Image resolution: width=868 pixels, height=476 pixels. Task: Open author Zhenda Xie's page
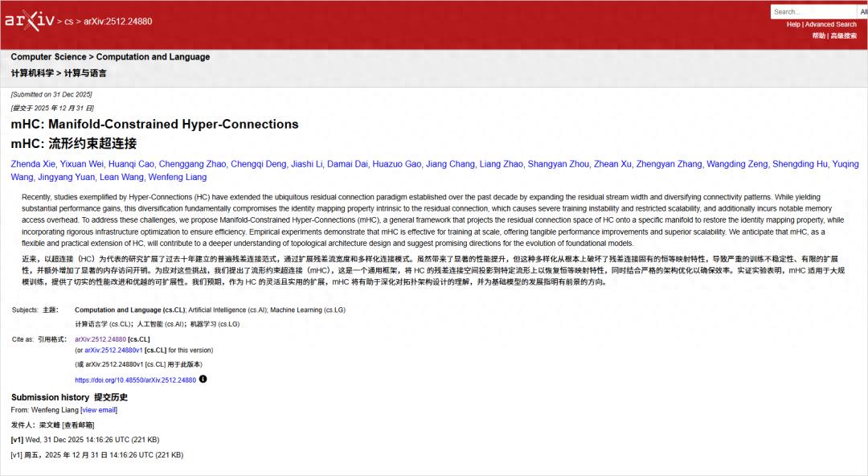33,164
